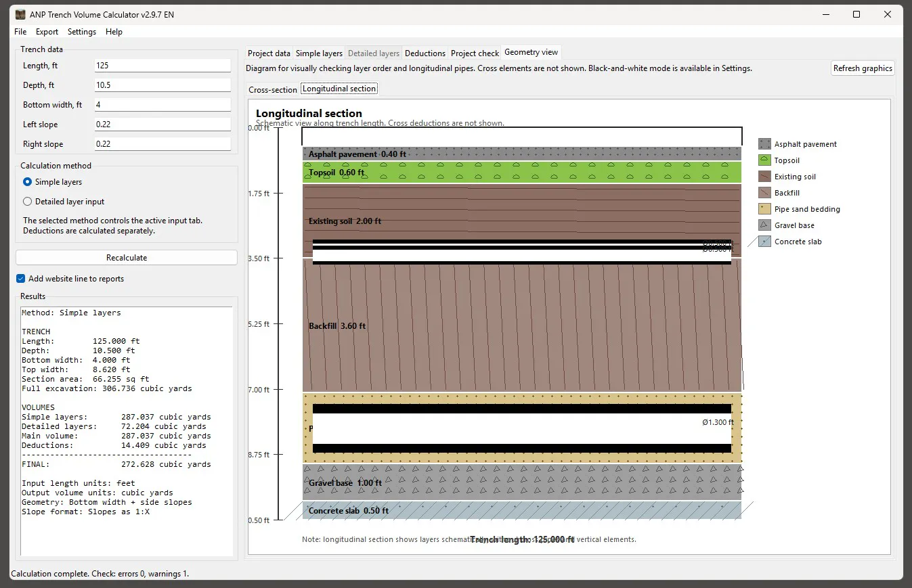The width and height of the screenshot is (912, 588).
Task: Click the Refresh graphics button
Action: [863, 68]
